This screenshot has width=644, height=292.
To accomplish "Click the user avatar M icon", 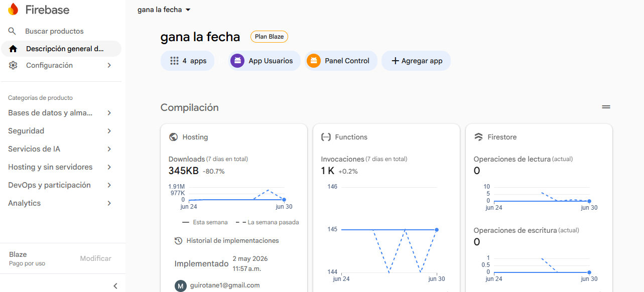I will pos(181,286).
